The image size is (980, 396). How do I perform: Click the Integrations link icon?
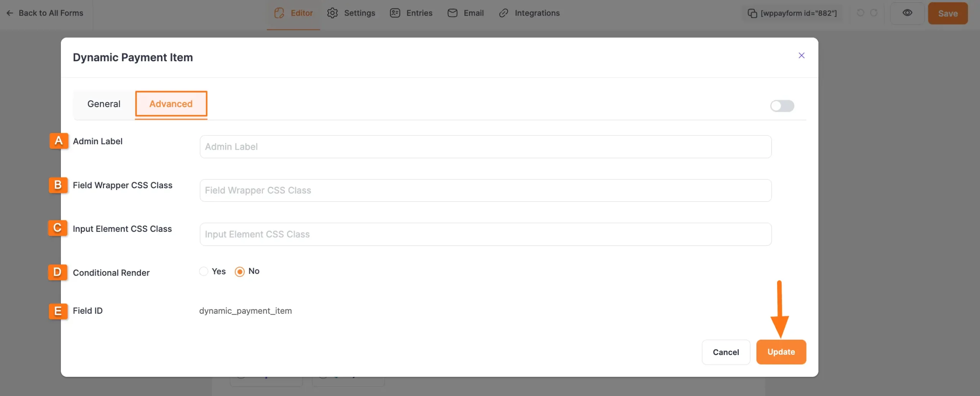[x=503, y=13]
